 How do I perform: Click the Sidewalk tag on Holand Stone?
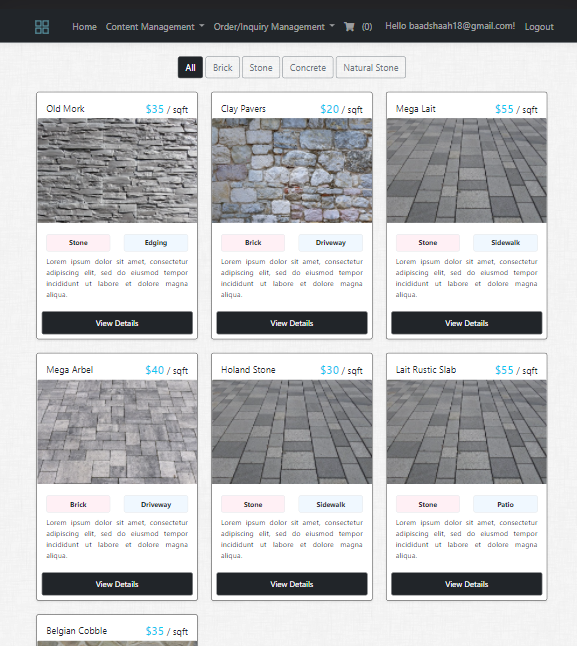pyautogui.click(x=331, y=504)
